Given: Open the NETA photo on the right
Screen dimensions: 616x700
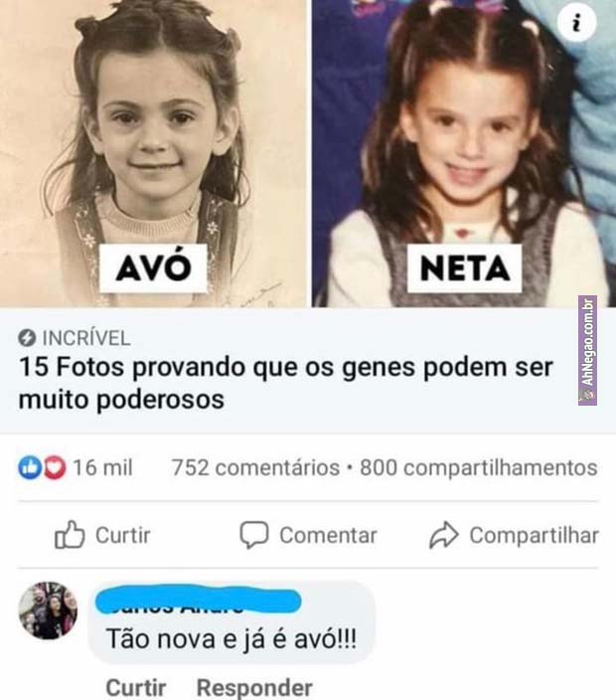Looking at the screenshot, I should [464, 153].
